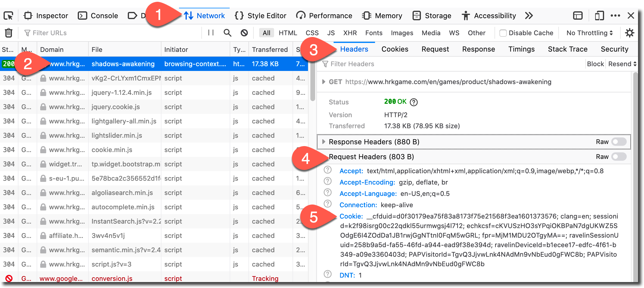Open the No Throttling dropdown
The width and height of the screenshot is (644, 288).
(589, 33)
